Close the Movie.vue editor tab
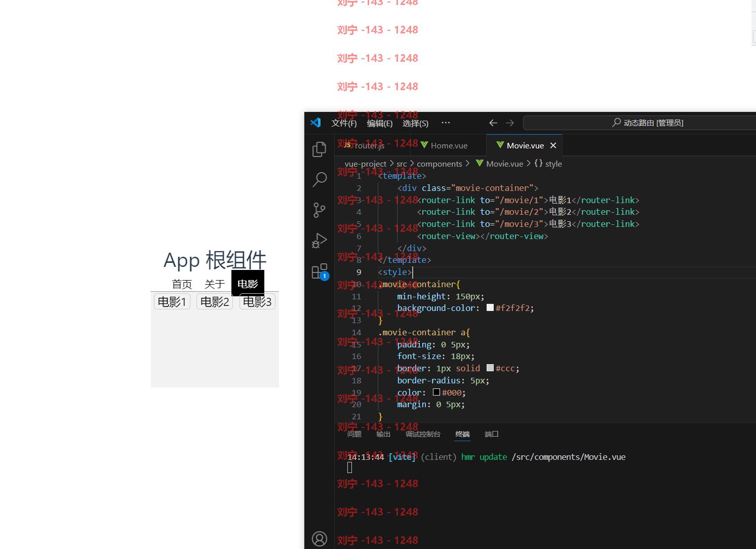This screenshot has width=756, height=549. tap(553, 145)
